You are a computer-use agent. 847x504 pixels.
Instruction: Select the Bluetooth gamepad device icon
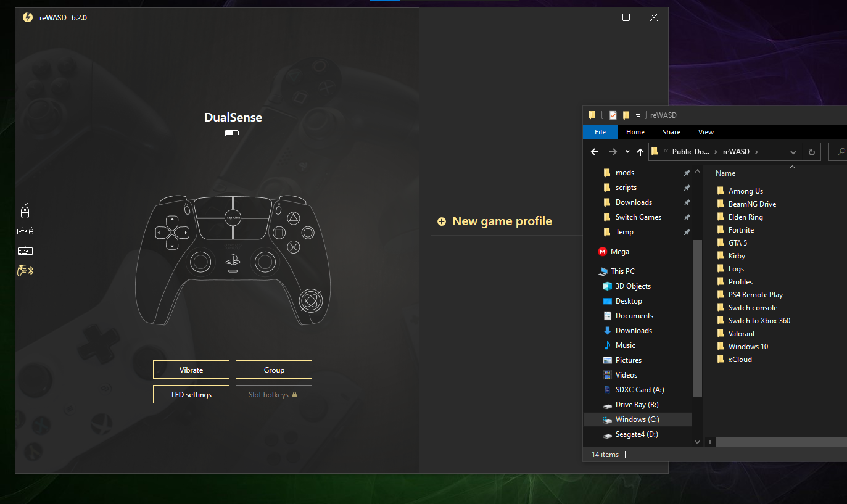coord(25,270)
